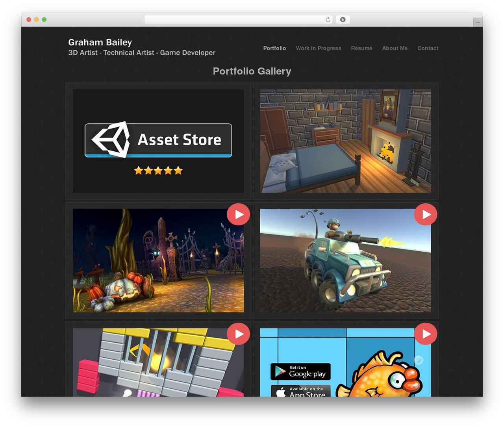This screenshot has width=504, height=427.
Task: Click the App Store badge
Action: click(300, 391)
